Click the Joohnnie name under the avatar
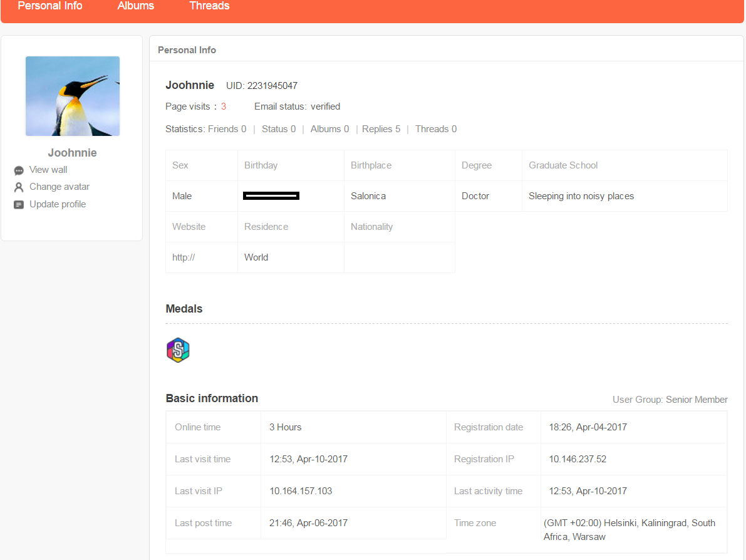Viewport: 746px width, 560px height. click(x=73, y=153)
